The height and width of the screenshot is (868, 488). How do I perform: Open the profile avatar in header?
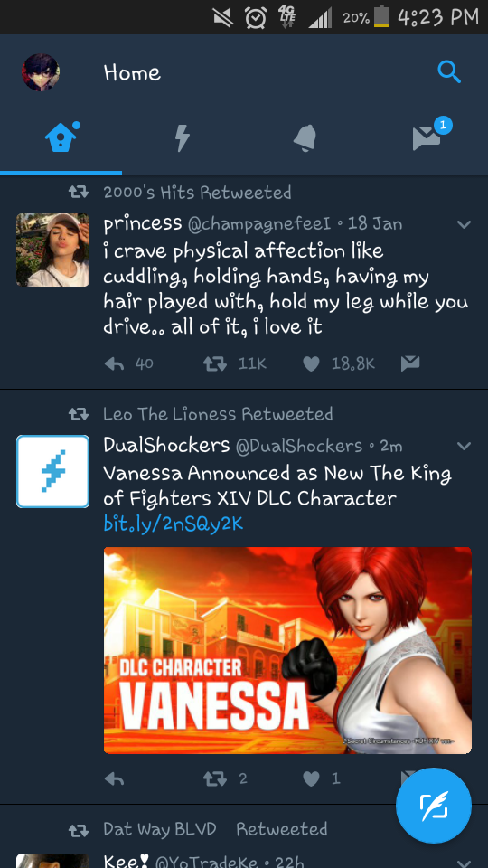(x=41, y=72)
